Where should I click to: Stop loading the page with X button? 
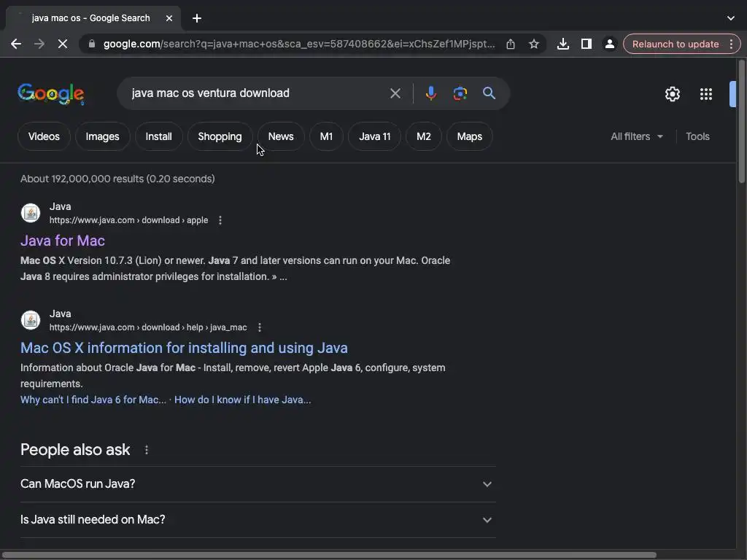click(63, 44)
